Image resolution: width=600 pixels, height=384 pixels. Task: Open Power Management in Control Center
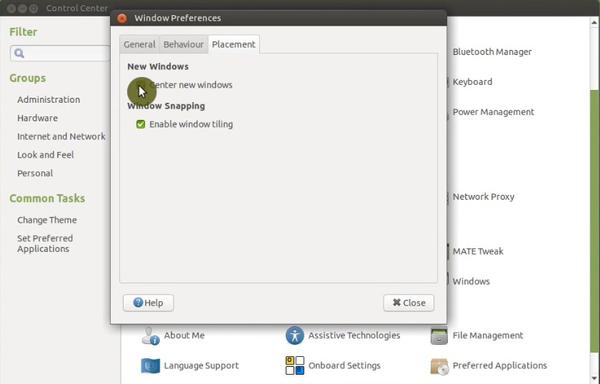click(493, 112)
